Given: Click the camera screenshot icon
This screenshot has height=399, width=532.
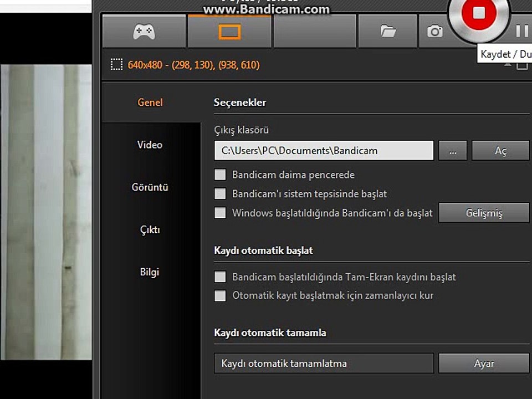Looking at the screenshot, I should [435, 32].
